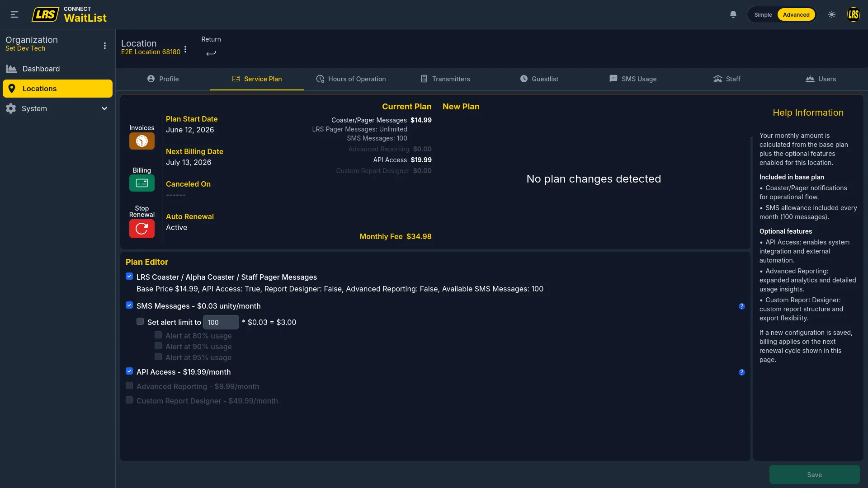
Task: Select the Advanced mode toggle
Action: tap(796, 14)
